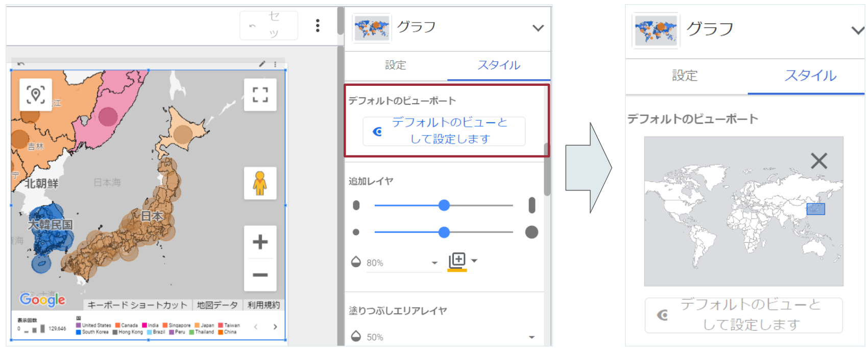Close the world map viewport preview

click(x=818, y=161)
